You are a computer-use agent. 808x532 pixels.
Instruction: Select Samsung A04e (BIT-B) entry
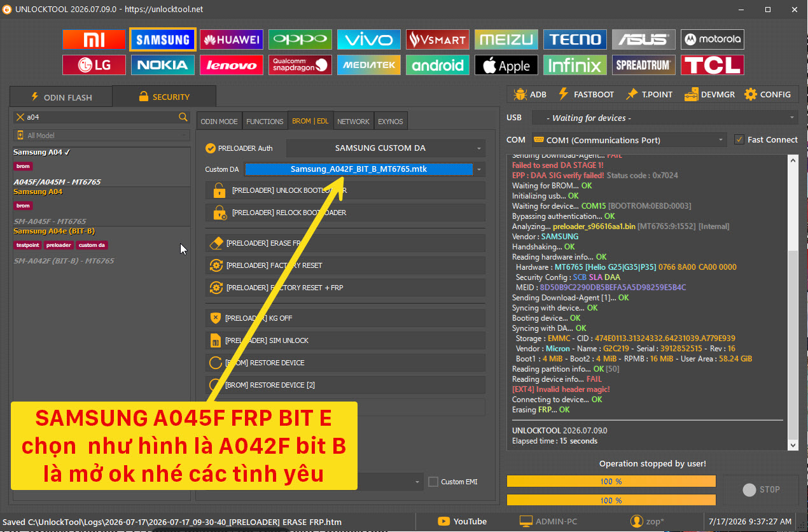102,246
